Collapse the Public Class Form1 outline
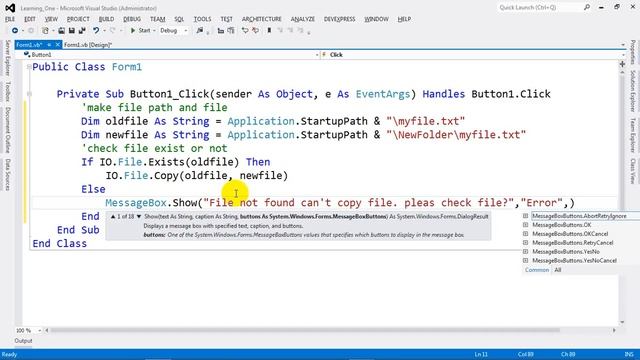Screen dimensions: 640x360 click(x=29, y=67)
